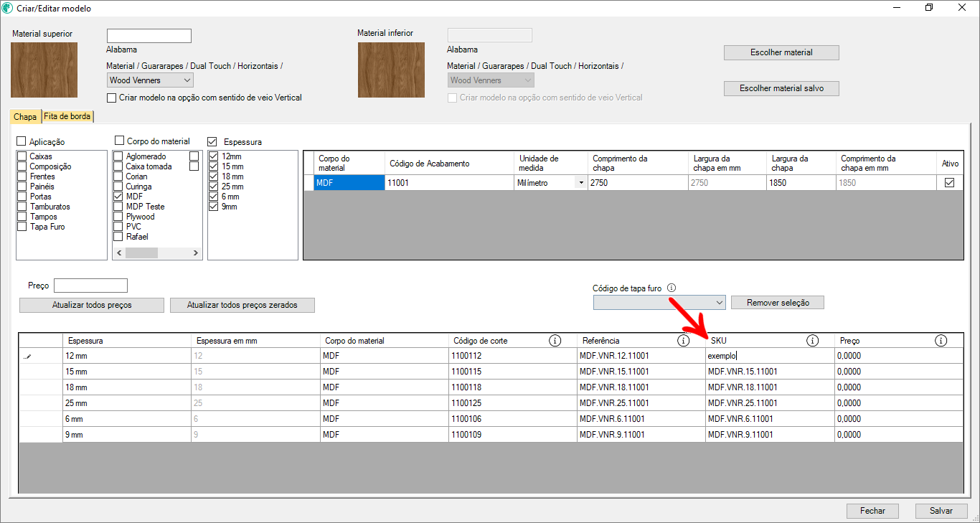
Task: Click info icon in Referência column header
Action: tap(683, 341)
